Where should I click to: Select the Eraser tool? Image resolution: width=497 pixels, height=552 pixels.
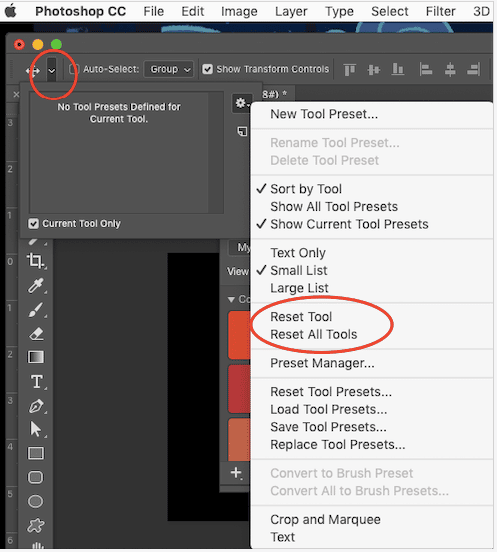pos(36,334)
